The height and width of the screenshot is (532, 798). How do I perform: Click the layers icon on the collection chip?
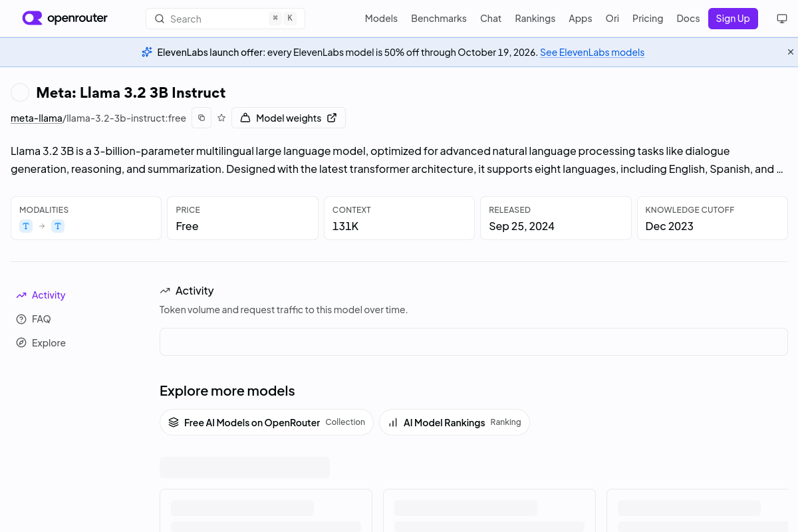click(x=174, y=422)
